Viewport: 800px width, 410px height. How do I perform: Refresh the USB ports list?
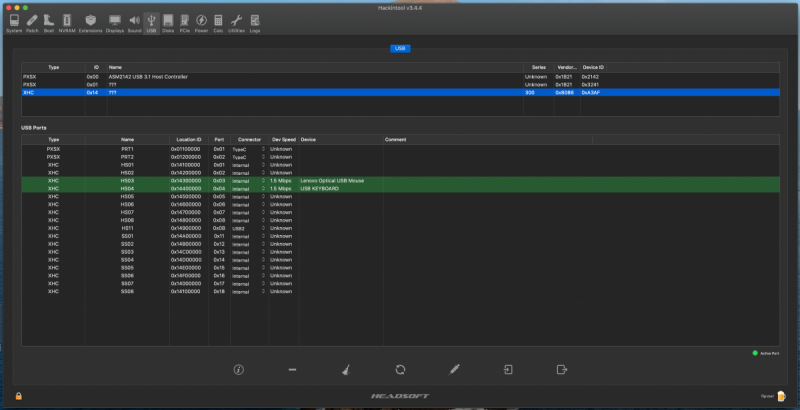tap(400, 370)
